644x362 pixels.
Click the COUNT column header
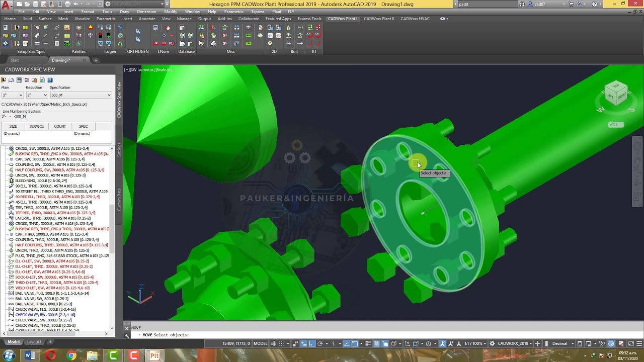(x=60, y=126)
